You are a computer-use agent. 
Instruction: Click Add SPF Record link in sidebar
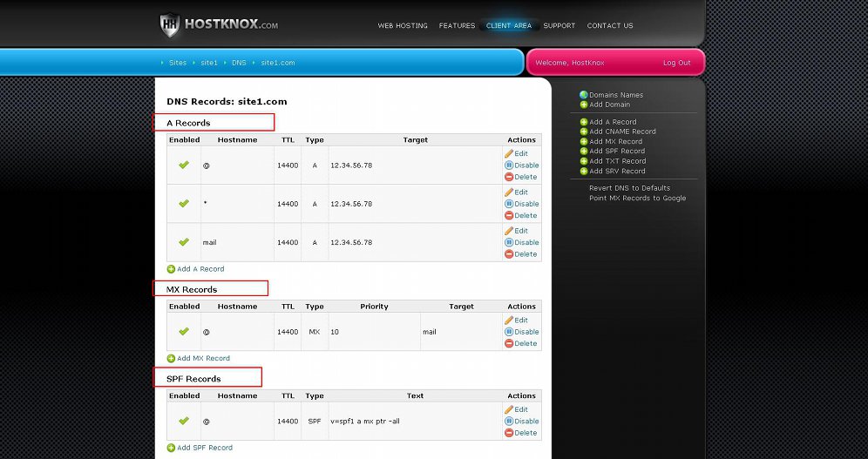pos(617,151)
